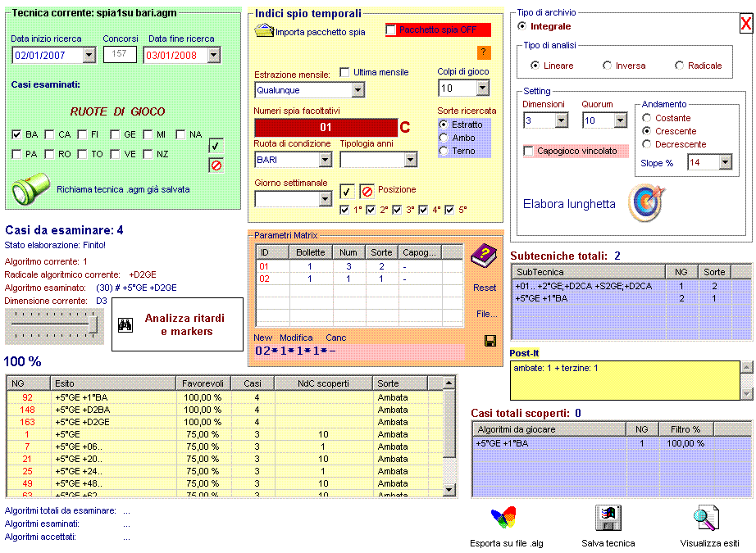Image resolution: width=756 pixels, height=553 pixels.
Task: Open Data fine ricerca date dropdown
Action: [213, 55]
